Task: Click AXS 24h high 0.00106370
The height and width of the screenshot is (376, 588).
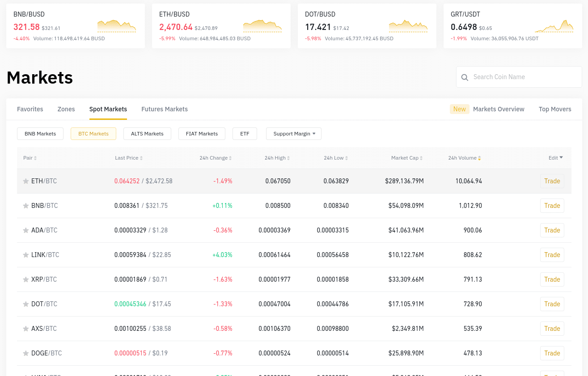Action: coord(275,329)
